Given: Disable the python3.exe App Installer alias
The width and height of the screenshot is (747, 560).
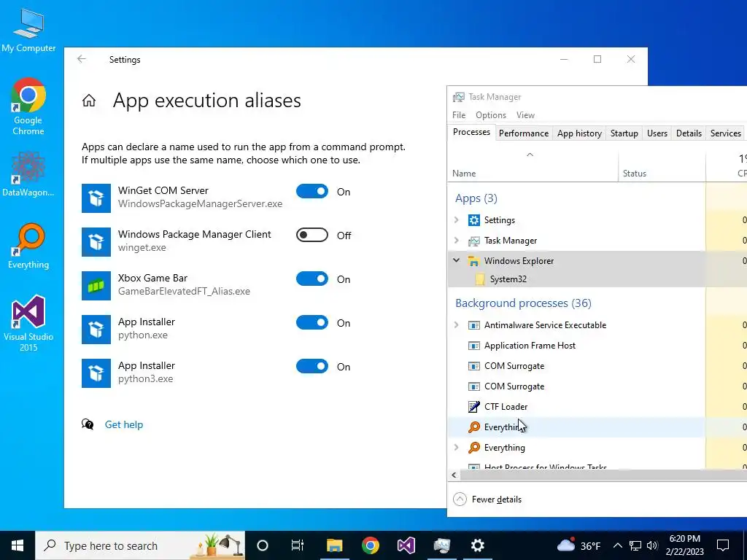Looking at the screenshot, I should (312, 367).
